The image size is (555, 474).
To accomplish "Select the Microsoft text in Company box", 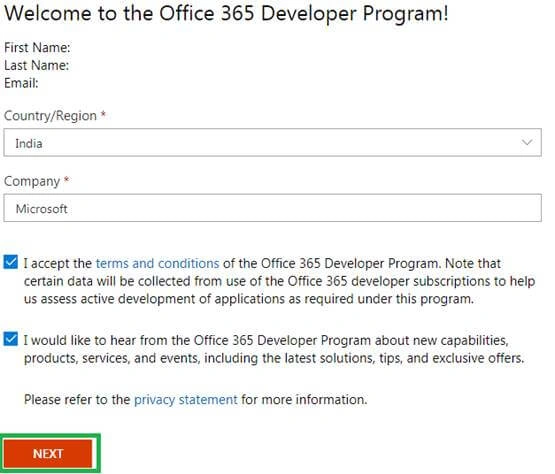I will pyautogui.click(x=41, y=209).
